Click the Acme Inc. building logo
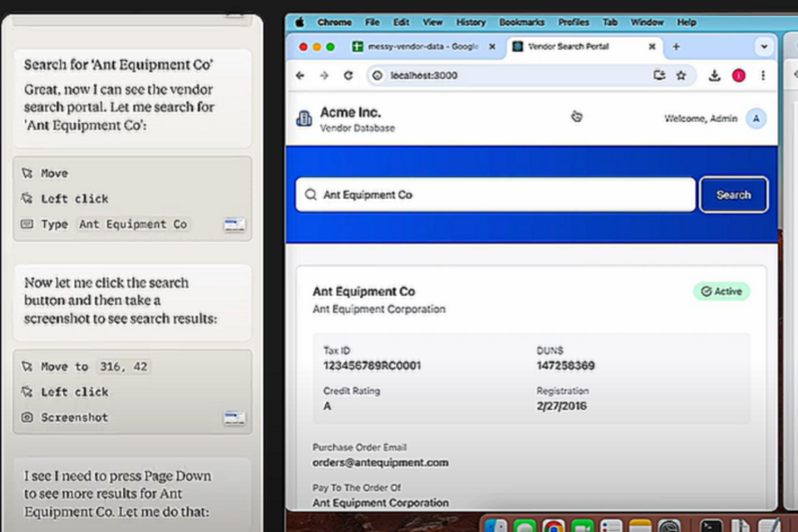The width and height of the screenshot is (798, 532). click(x=304, y=119)
